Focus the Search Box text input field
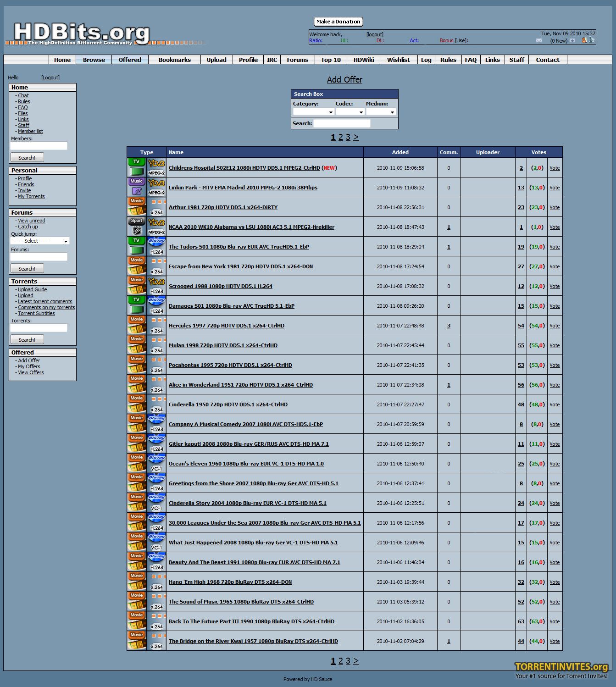The height and width of the screenshot is (687, 616). click(342, 123)
